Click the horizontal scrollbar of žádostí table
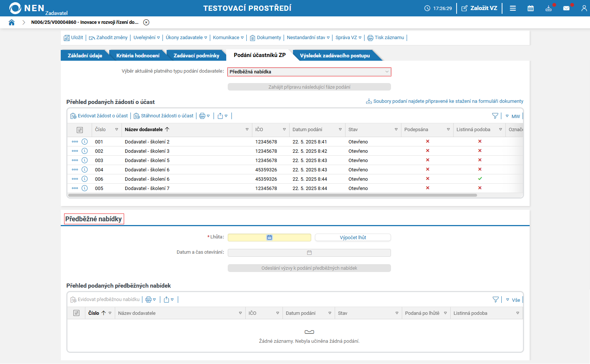This screenshot has width=590, height=364. coord(272,195)
